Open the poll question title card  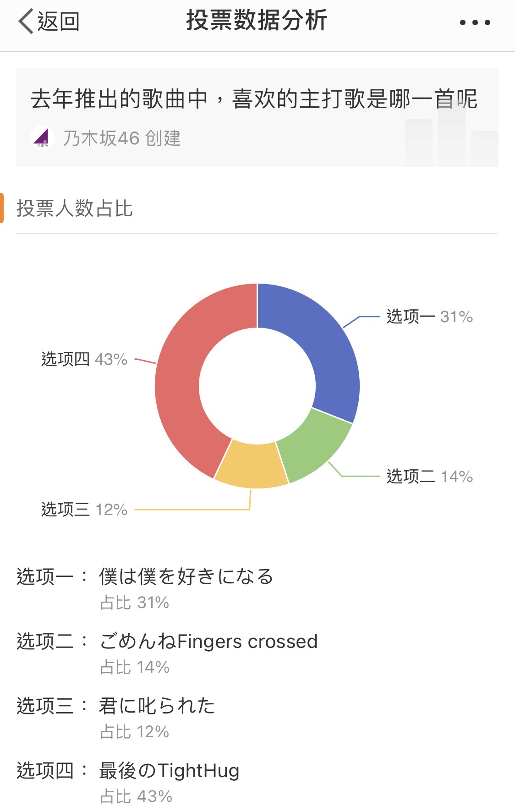pos(257,117)
